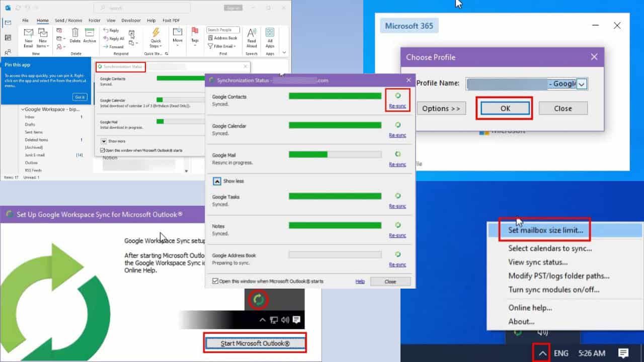Click sync icon beside Google Mail
This screenshot has height=362, width=644.
[397, 154]
